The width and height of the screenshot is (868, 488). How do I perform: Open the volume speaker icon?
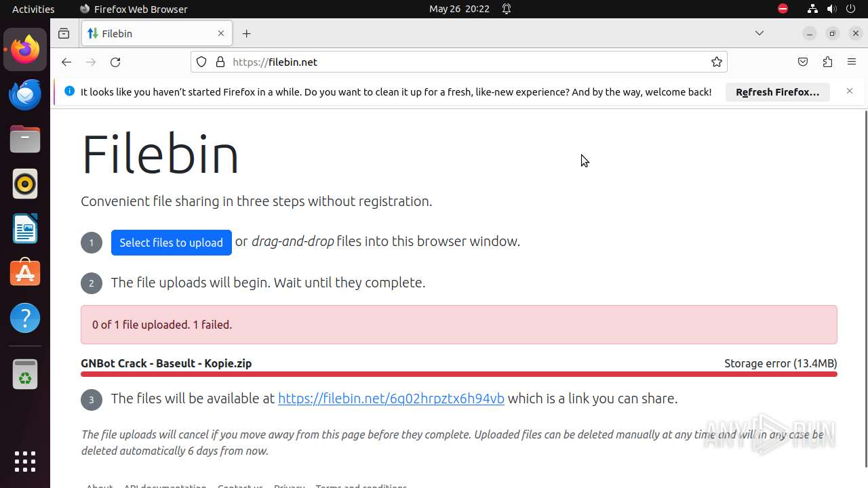[x=832, y=9]
